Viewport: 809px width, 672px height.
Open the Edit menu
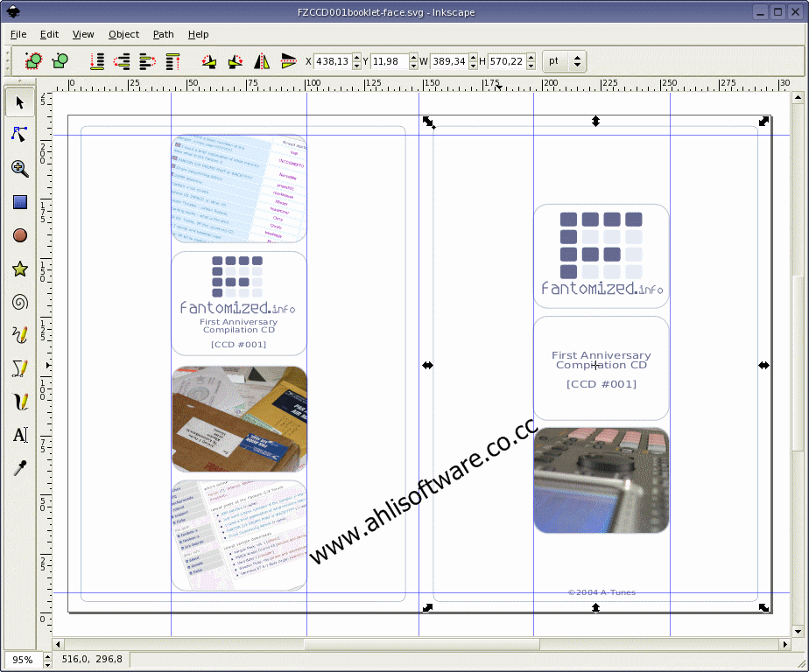(x=49, y=34)
